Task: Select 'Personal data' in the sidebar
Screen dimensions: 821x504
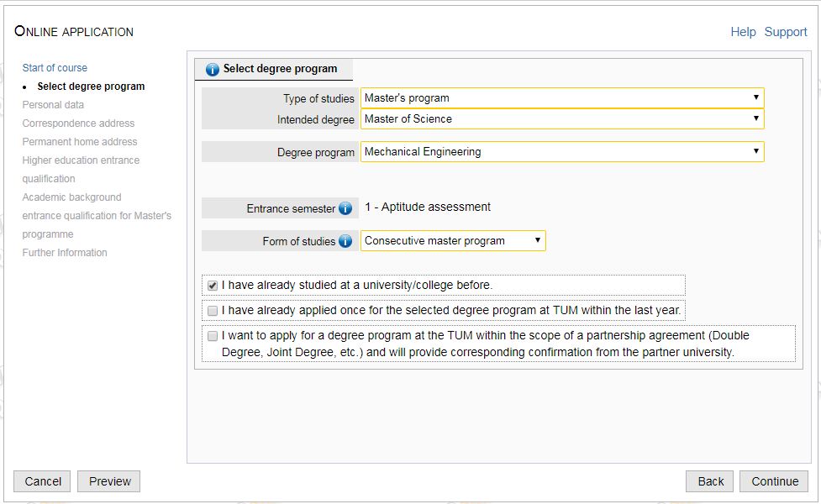Action: coord(53,105)
